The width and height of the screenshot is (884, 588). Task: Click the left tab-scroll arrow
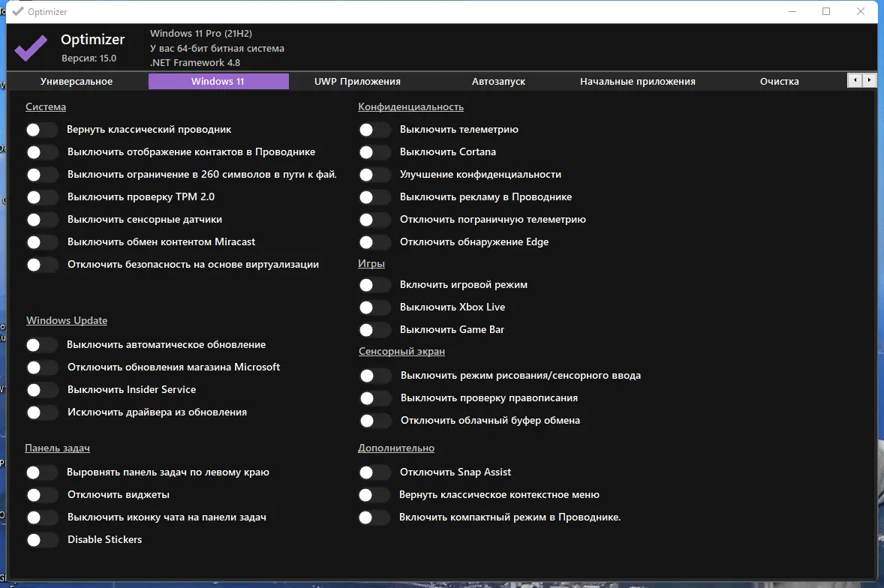[855, 80]
